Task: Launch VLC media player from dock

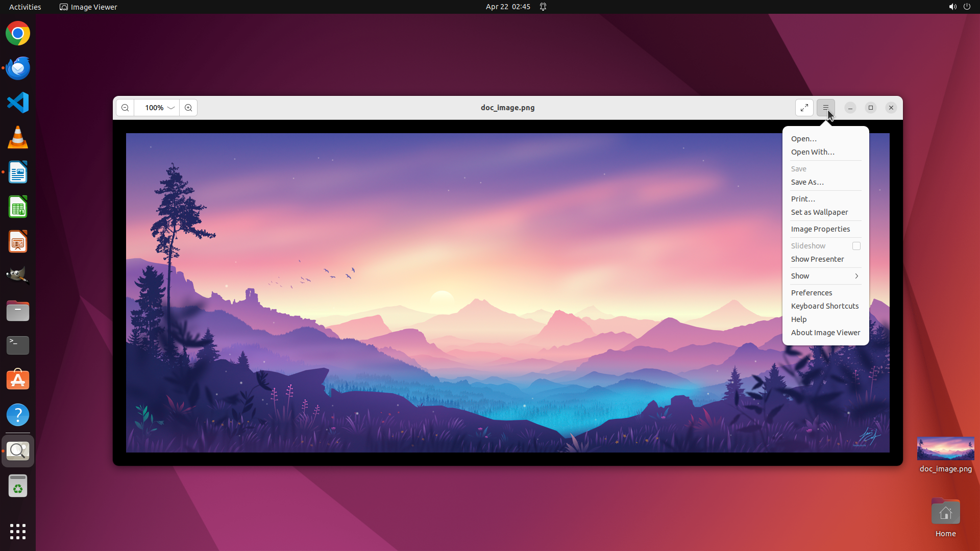Action: point(18,138)
